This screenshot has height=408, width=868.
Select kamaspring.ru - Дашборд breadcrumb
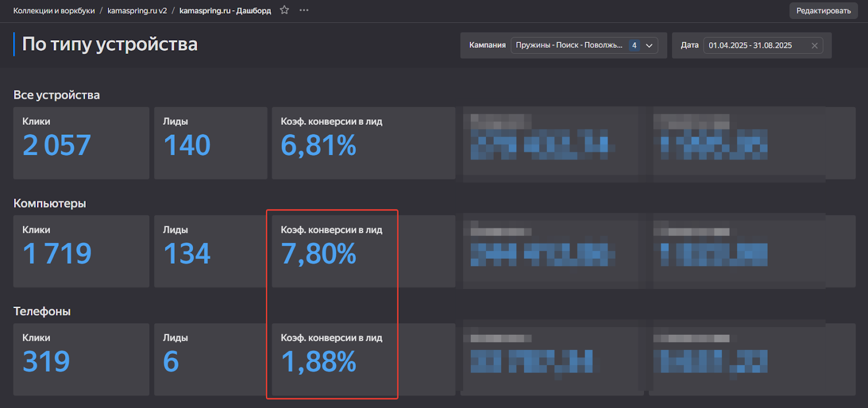click(225, 11)
